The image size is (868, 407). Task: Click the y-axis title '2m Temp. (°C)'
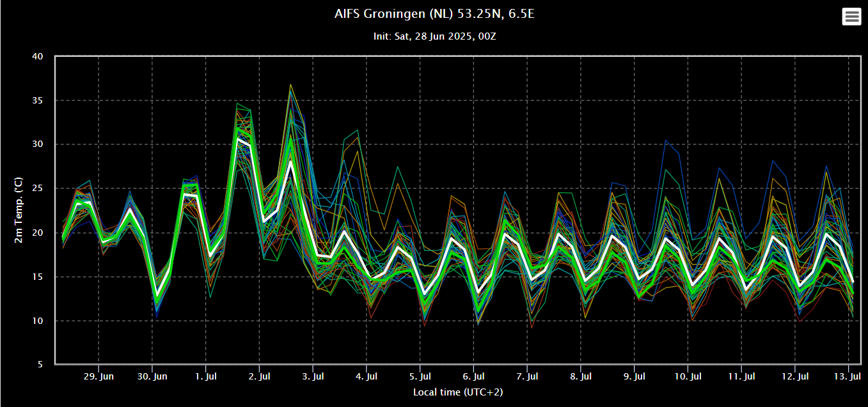point(19,211)
